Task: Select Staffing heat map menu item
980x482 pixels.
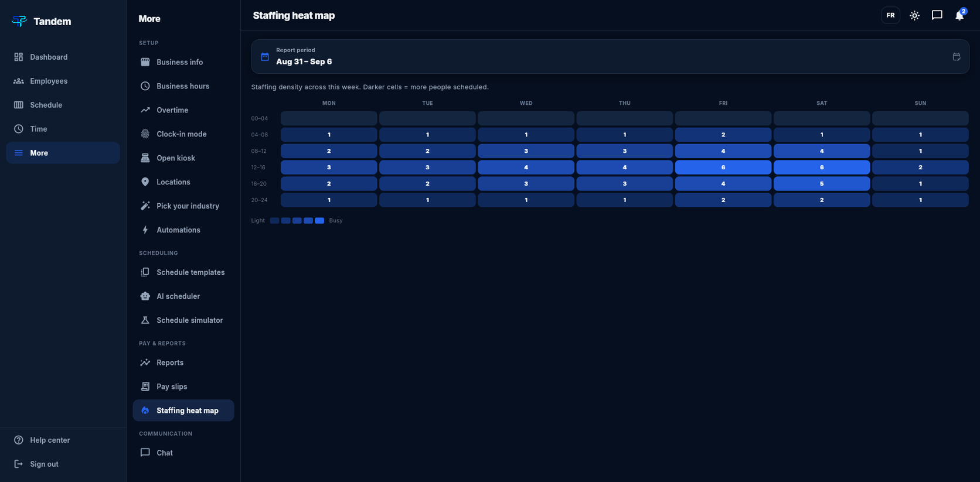Action: coord(183,411)
